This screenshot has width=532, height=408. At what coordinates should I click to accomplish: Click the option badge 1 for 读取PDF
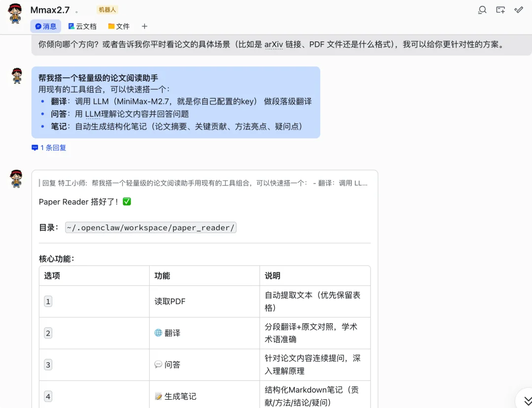pos(47,301)
